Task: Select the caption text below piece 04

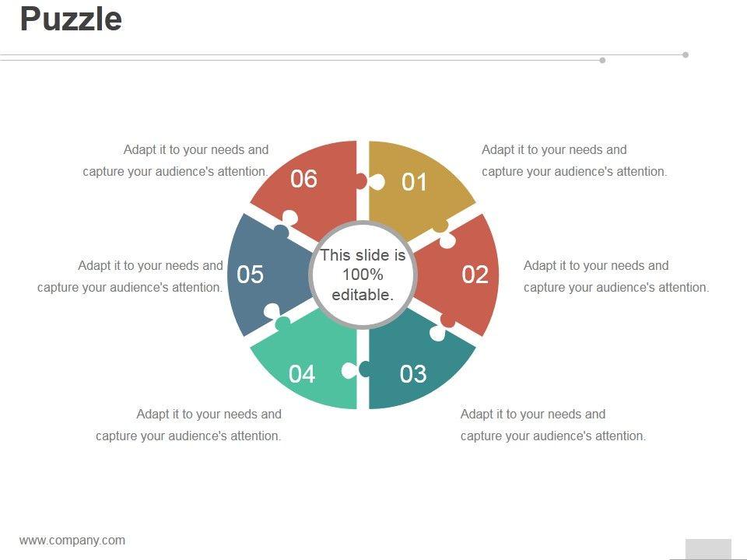Action: [189, 425]
